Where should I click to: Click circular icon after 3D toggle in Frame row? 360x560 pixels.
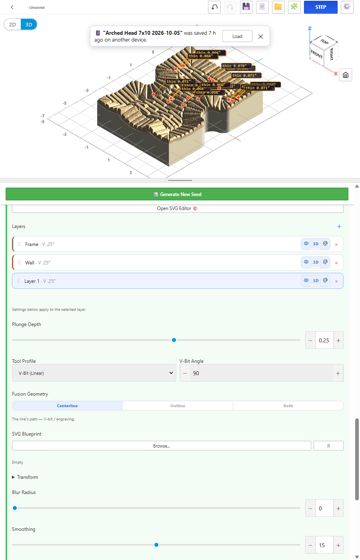tap(325, 244)
